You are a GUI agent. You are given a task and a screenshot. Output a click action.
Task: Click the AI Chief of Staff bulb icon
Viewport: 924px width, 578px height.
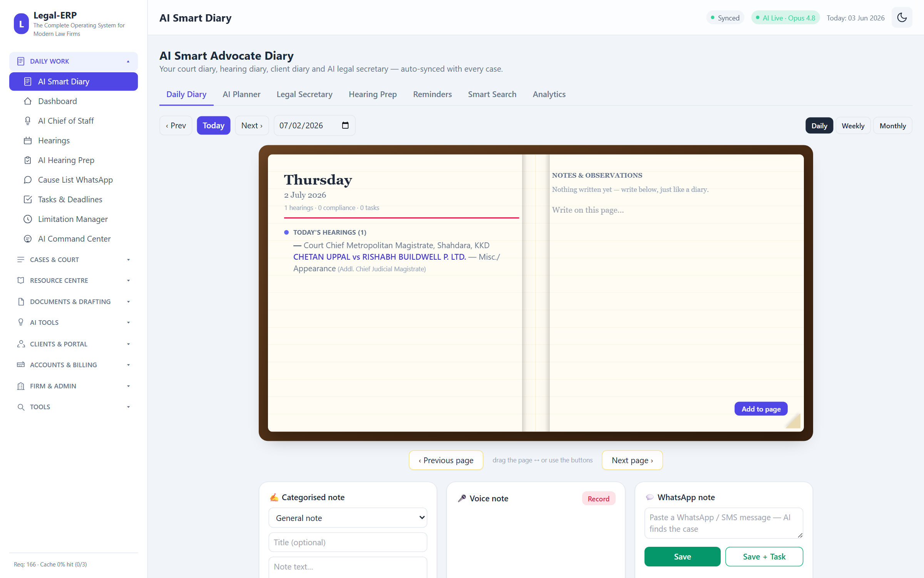(x=28, y=121)
